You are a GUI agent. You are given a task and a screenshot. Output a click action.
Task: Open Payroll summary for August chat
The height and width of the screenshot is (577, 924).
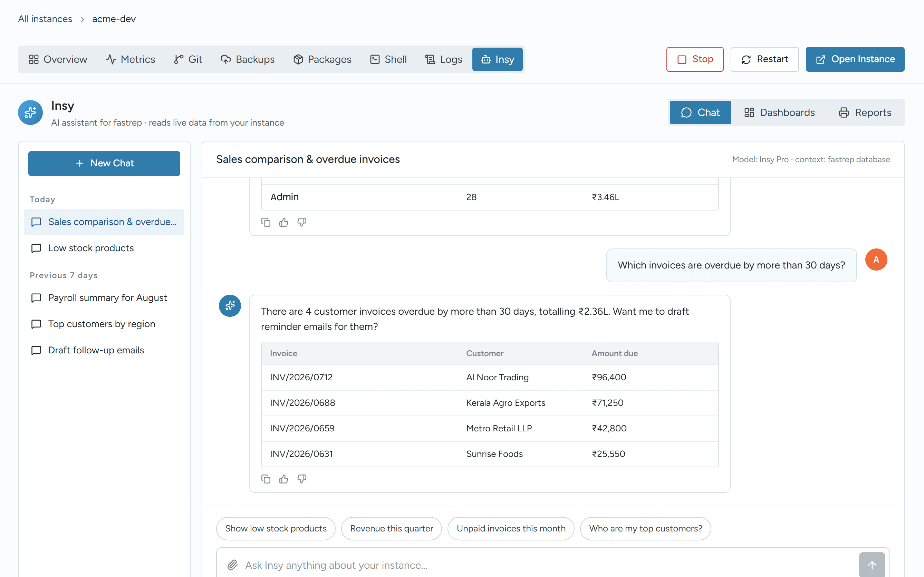(104, 298)
